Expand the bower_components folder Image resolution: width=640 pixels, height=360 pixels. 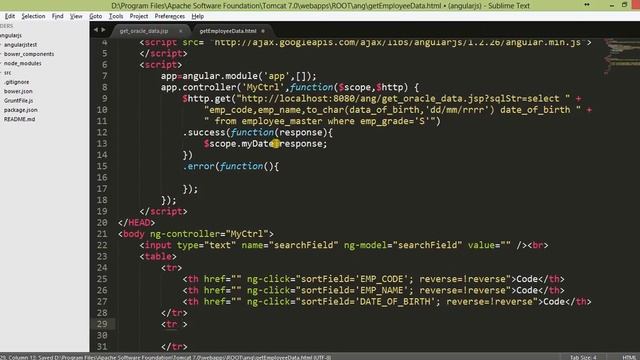(29, 54)
